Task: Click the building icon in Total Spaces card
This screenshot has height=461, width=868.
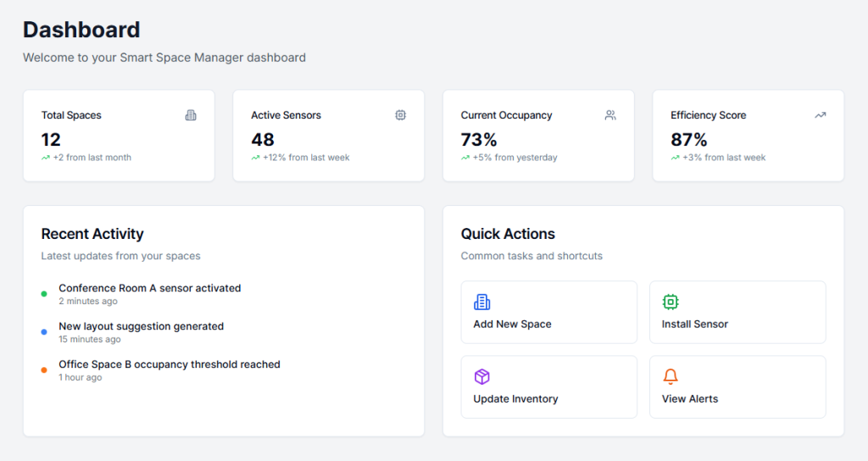Action: click(191, 115)
